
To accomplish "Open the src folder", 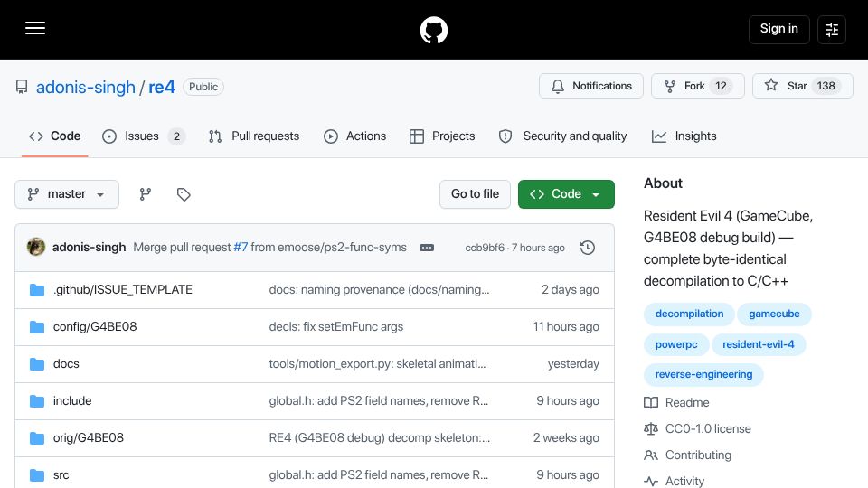I will (x=61, y=474).
